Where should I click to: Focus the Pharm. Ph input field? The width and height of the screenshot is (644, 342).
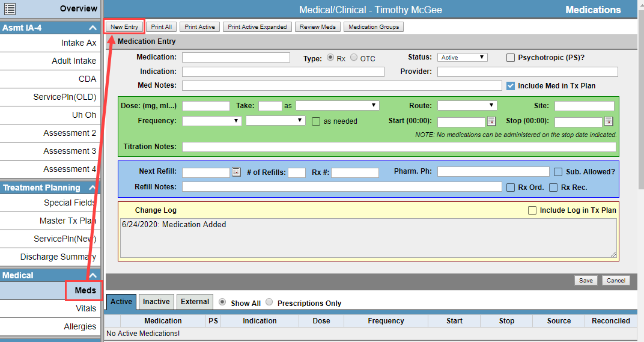pos(493,172)
